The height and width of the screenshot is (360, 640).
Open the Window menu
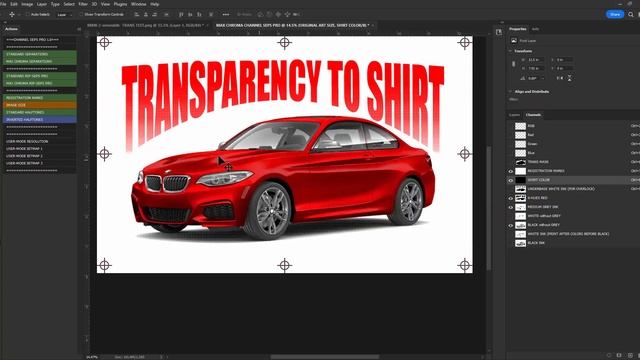click(x=138, y=4)
